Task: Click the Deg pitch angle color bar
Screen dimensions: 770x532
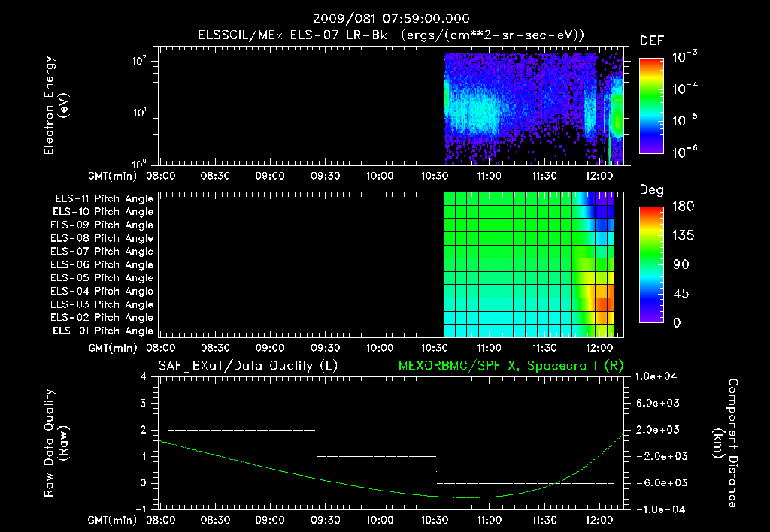Action: (651, 264)
